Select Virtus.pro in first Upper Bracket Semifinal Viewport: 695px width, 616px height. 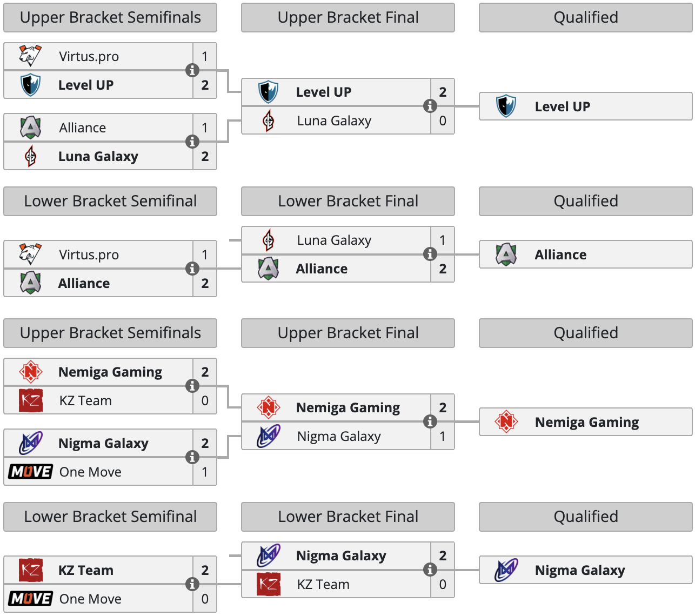(89, 56)
